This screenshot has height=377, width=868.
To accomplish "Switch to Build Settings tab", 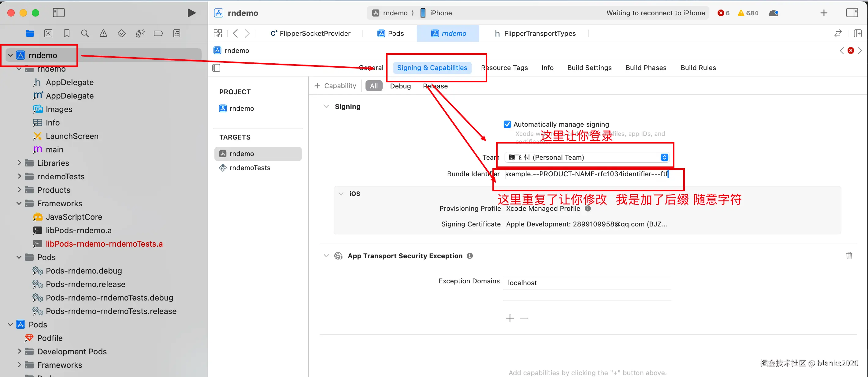I will [589, 68].
